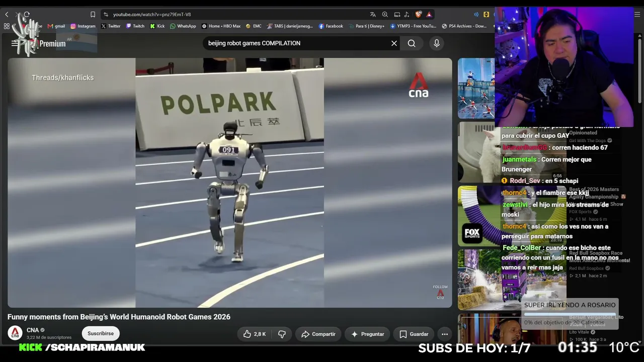Screen dimensions: 644x362
Task: Open the page translate icon in address bar
Action: click(x=373, y=15)
